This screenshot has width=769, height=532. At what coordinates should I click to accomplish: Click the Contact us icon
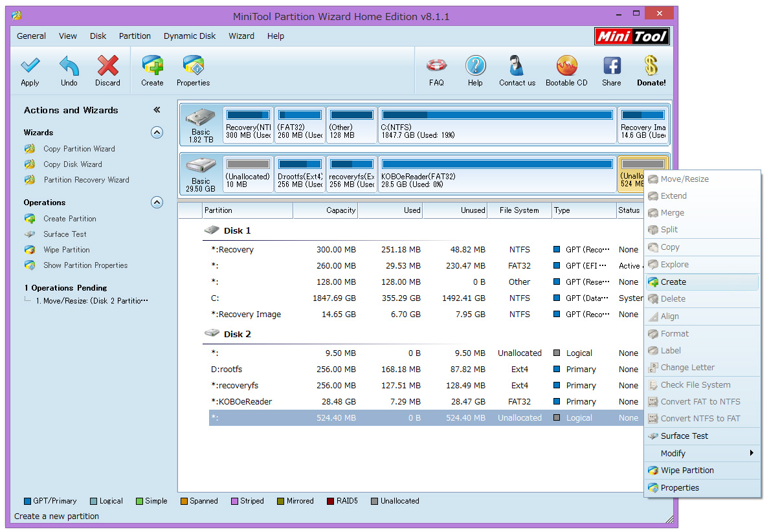click(x=517, y=65)
